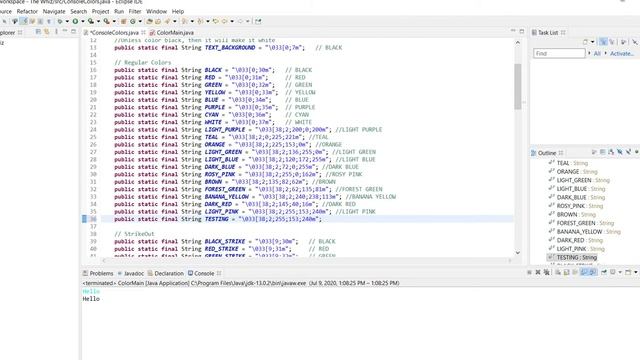Maximize the editor area
The height and width of the screenshot is (360, 640).
(x=522, y=31)
